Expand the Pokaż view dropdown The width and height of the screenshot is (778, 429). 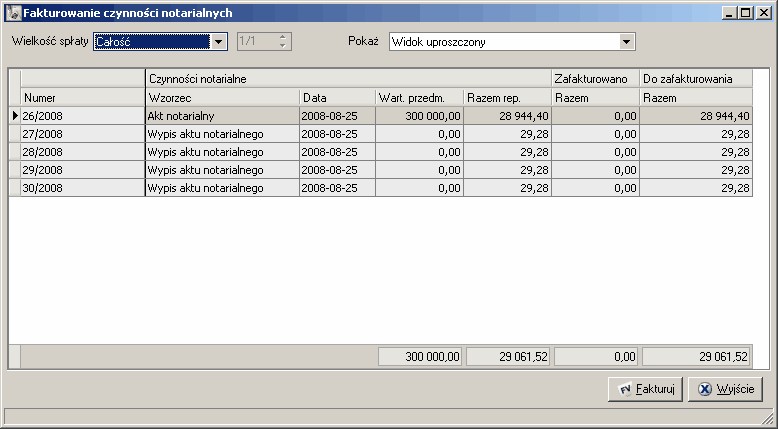click(x=627, y=42)
